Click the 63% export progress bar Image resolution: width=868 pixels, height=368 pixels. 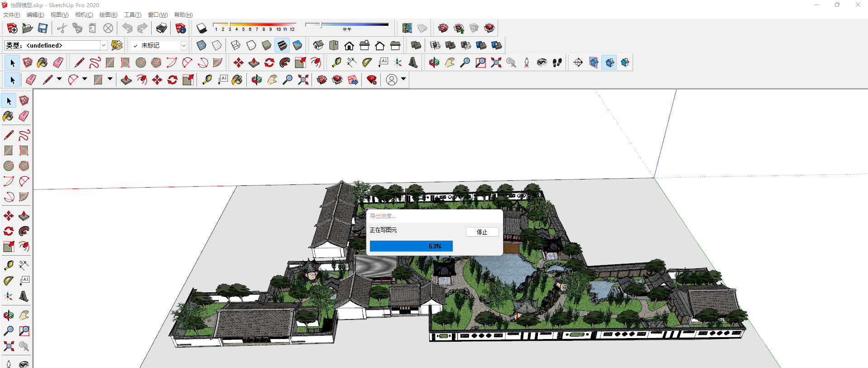(x=411, y=246)
